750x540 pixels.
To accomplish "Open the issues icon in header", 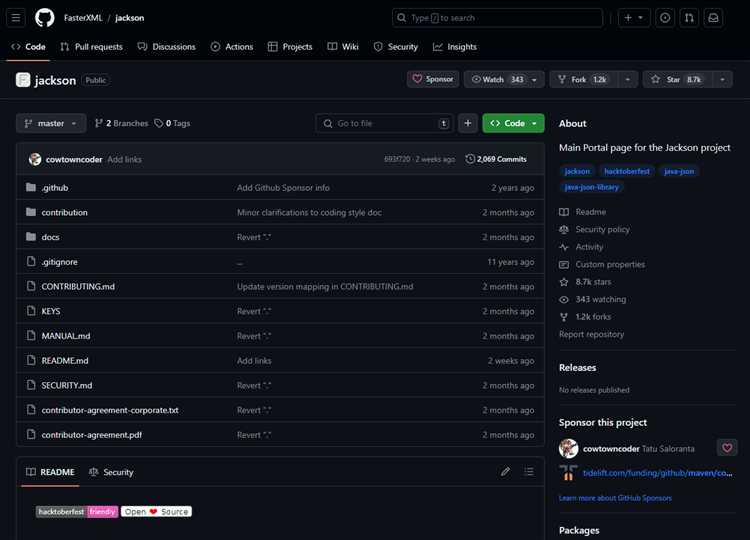I will click(x=665, y=18).
